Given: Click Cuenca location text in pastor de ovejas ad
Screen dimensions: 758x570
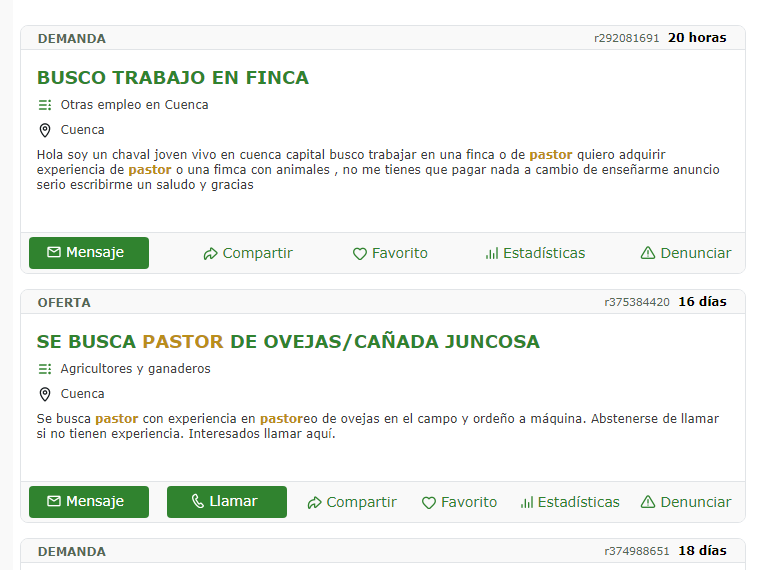Looking at the screenshot, I should [x=82, y=394].
